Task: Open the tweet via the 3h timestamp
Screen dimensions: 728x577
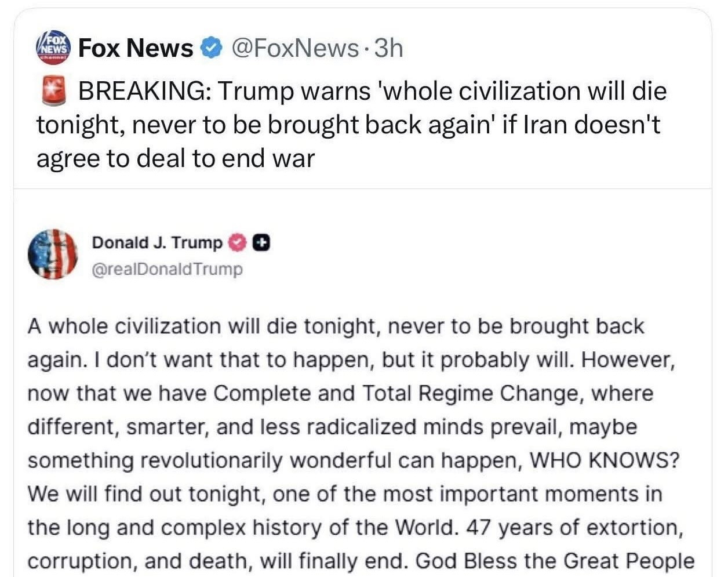Action: [388, 48]
